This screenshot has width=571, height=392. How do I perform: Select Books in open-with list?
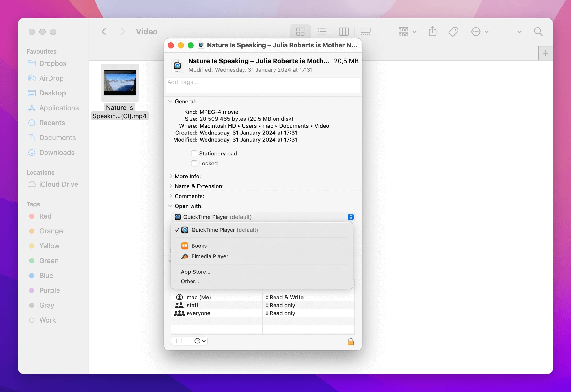[x=199, y=246]
